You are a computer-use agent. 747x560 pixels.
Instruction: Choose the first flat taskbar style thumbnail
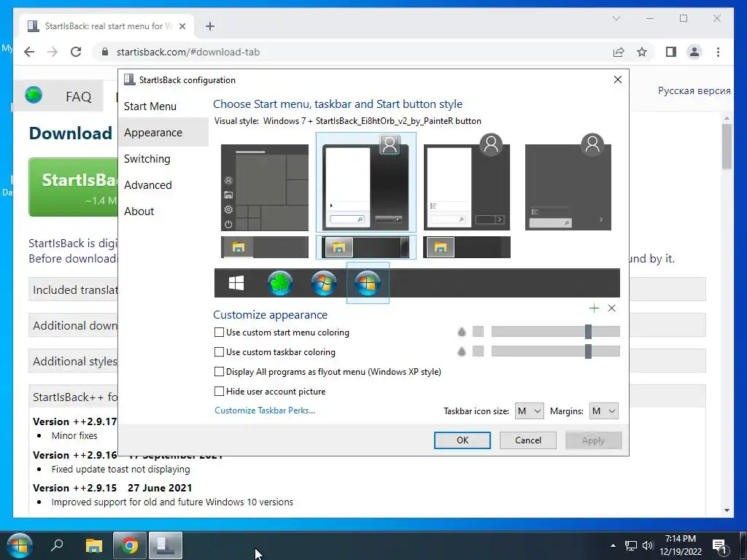264,247
